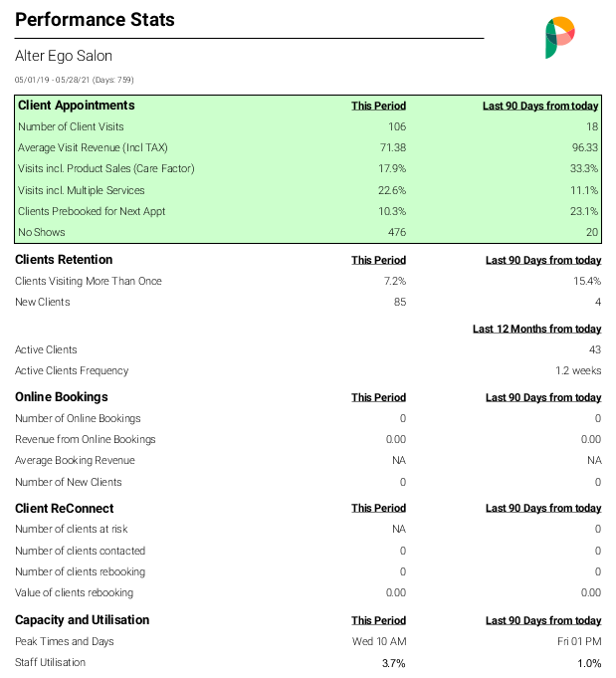This screenshot has height=678, width=616.
Task: Click This Period link under Client Appointments
Action: pos(378,106)
